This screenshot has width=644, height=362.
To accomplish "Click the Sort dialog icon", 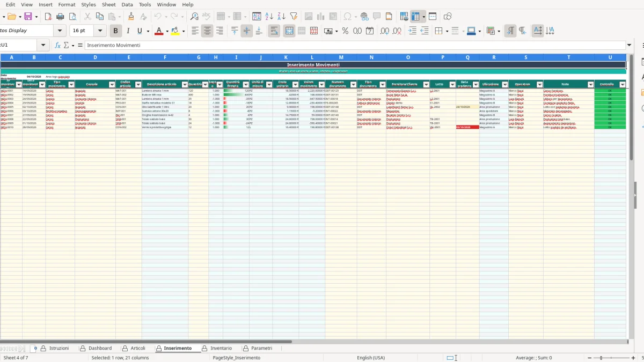I will pyautogui.click(x=257, y=17).
